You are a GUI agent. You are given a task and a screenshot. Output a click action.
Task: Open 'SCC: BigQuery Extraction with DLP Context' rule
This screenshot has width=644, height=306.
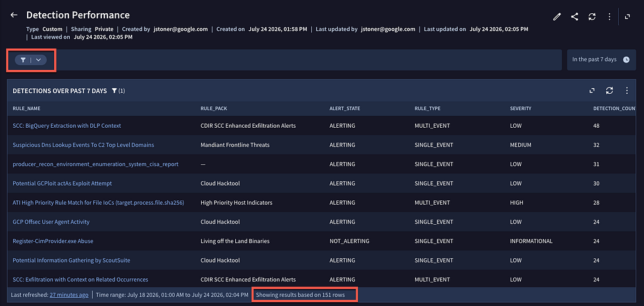67,126
